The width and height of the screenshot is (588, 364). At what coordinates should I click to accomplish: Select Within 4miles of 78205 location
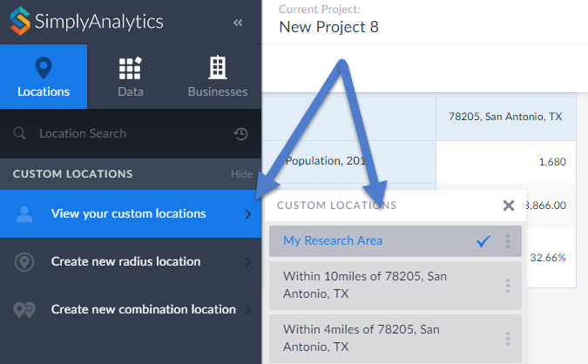395,339
